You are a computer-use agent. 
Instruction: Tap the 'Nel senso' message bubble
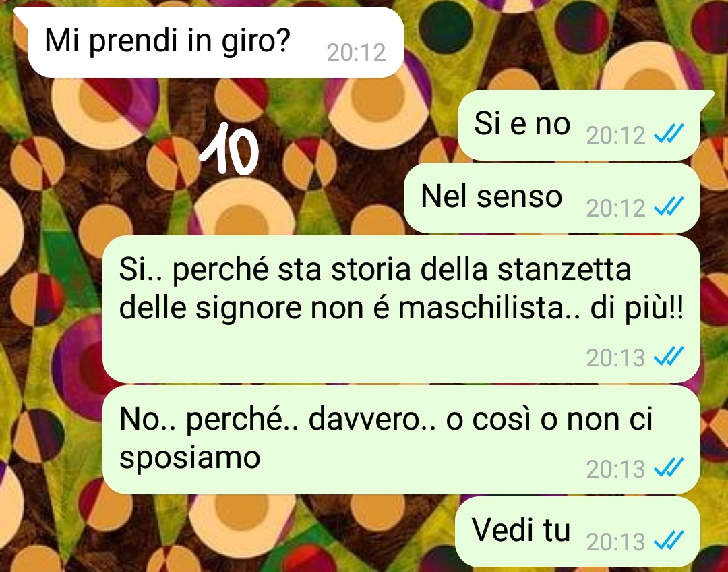[551, 198]
